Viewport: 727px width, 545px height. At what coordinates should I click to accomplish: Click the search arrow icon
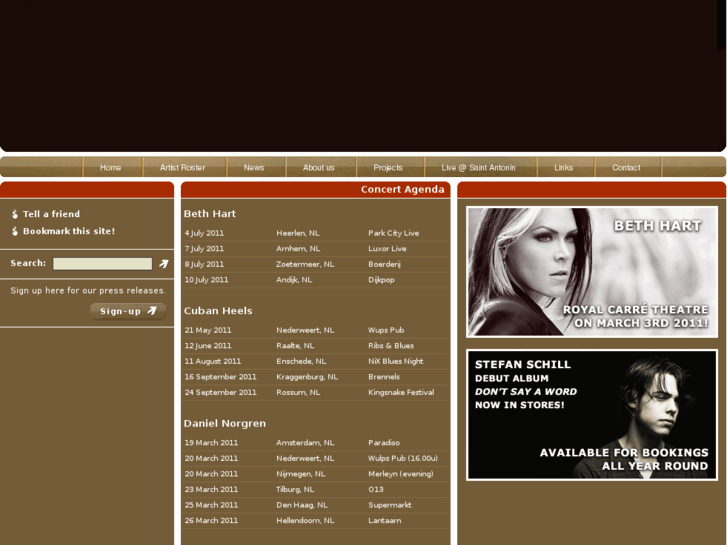pos(163,264)
